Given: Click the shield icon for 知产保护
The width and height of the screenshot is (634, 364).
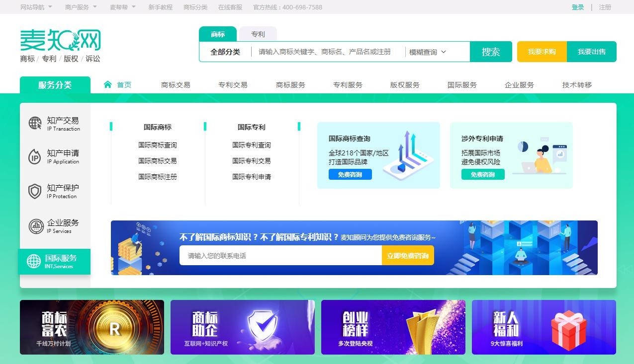Looking at the screenshot, I should 35,191.
